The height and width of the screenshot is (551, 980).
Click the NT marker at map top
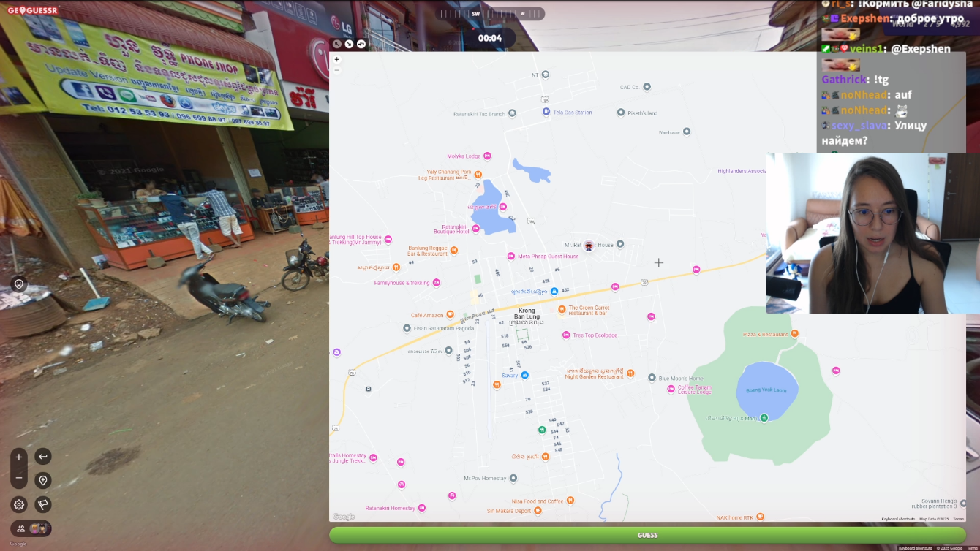click(x=545, y=75)
